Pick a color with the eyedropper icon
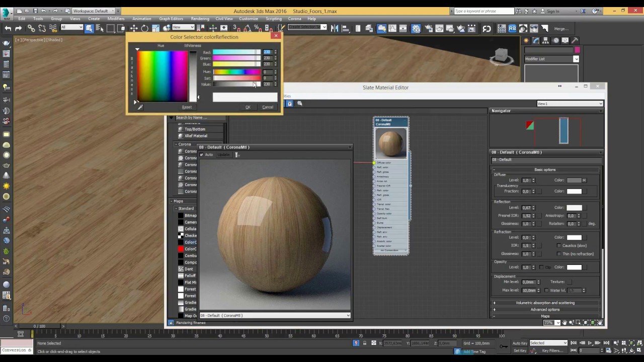The width and height of the screenshot is (644, 362). (140, 107)
